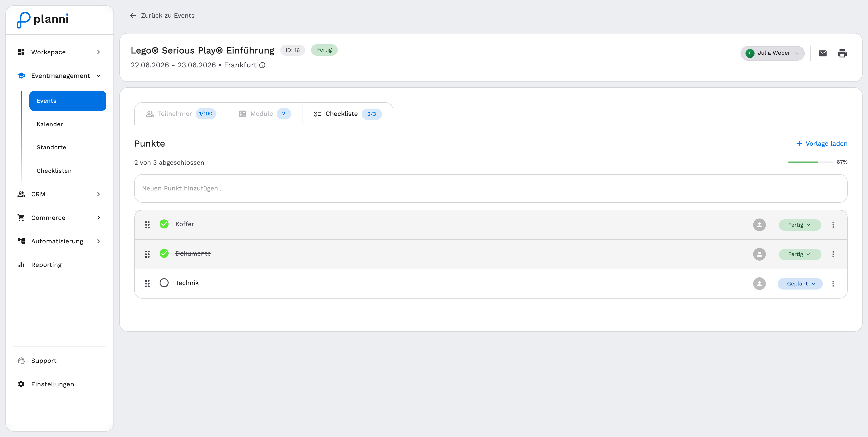Click drag handle of Dokumente row
868x437 pixels.
click(x=147, y=254)
